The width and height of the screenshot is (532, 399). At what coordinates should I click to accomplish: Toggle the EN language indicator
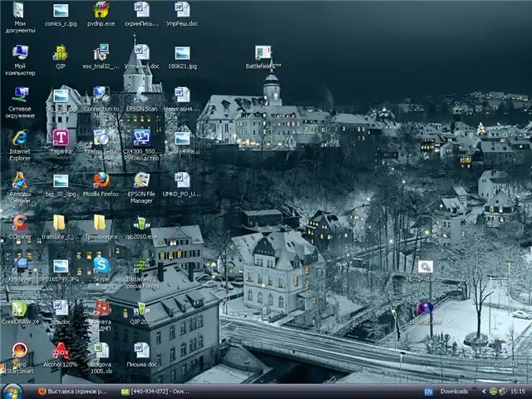(428, 391)
